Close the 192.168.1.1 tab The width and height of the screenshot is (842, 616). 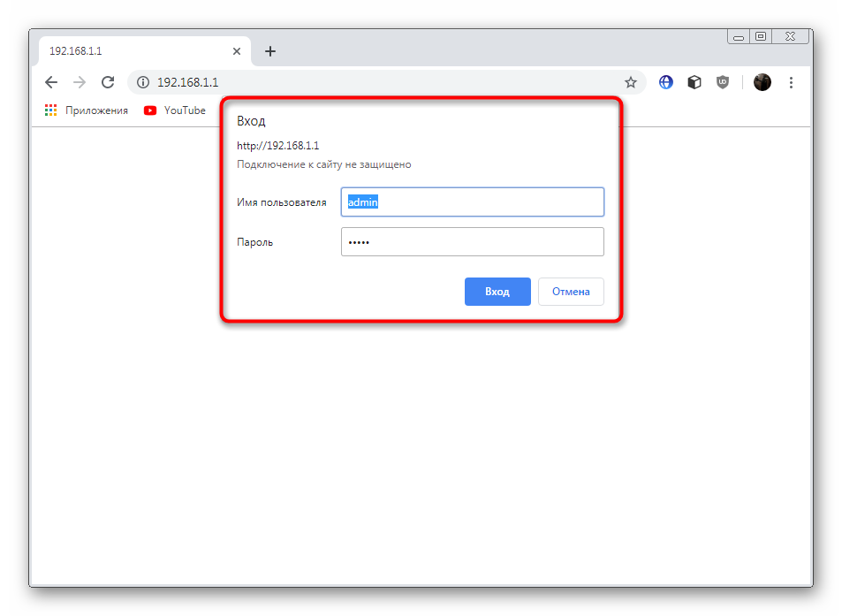click(x=236, y=51)
